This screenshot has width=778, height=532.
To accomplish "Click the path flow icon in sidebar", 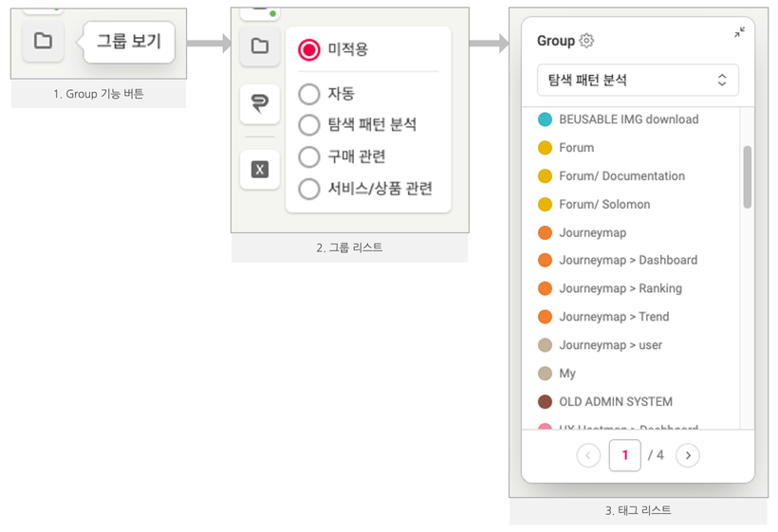I will pos(259,103).
